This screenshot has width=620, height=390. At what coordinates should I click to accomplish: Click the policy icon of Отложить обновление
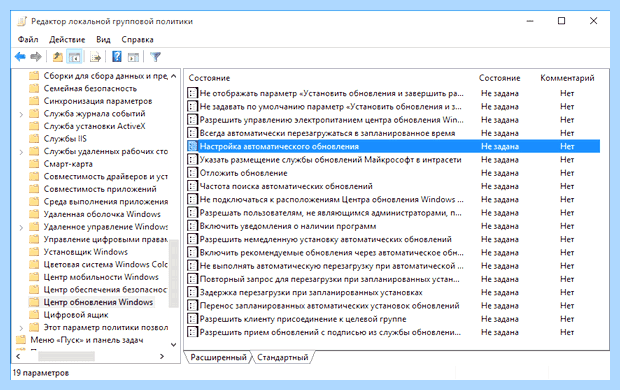click(192, 173)
